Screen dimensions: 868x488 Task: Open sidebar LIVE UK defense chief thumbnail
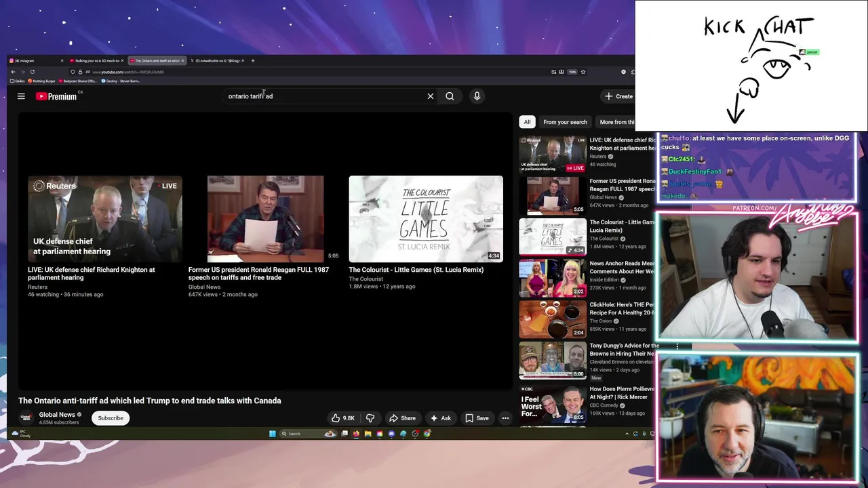click(553, 155)
